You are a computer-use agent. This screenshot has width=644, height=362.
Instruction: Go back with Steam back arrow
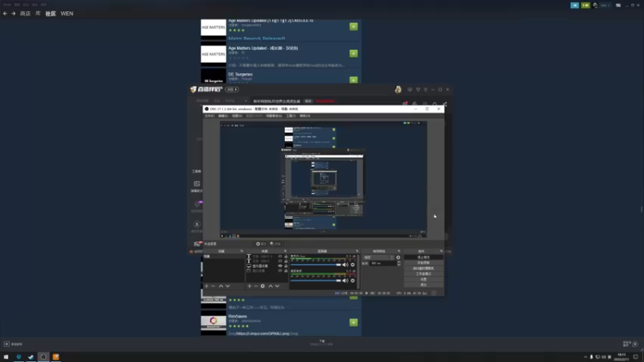(5, 14)
